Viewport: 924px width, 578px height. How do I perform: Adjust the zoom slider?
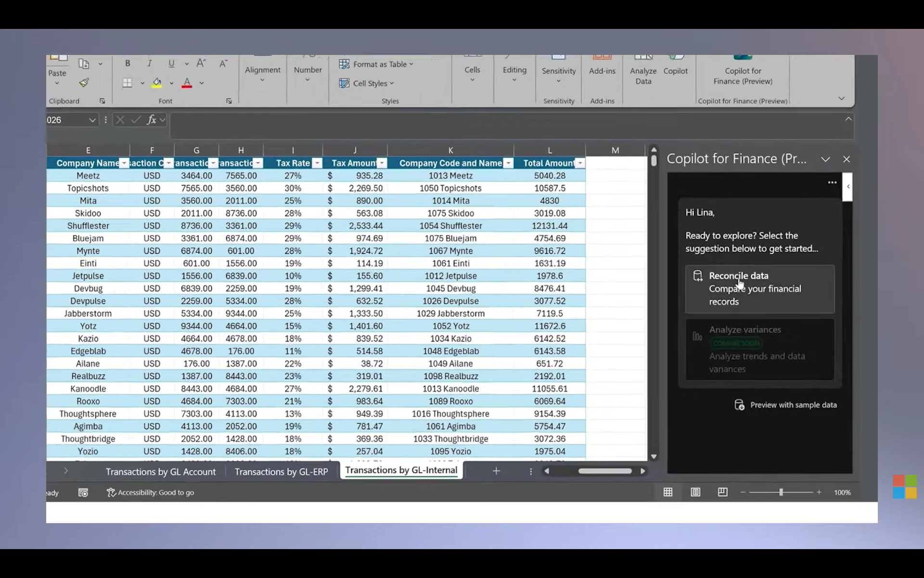coord(781,492)
